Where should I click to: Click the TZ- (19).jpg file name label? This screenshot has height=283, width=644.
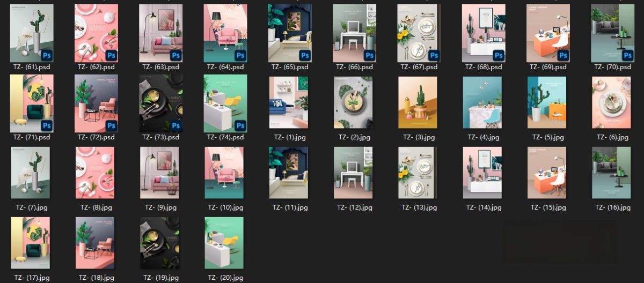pos(161,278)
